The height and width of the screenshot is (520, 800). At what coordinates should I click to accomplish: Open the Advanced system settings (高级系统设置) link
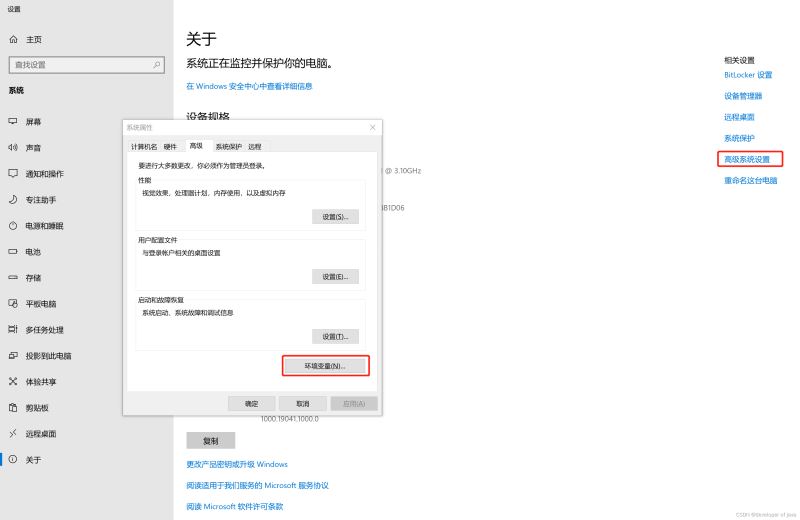point(747,159)
